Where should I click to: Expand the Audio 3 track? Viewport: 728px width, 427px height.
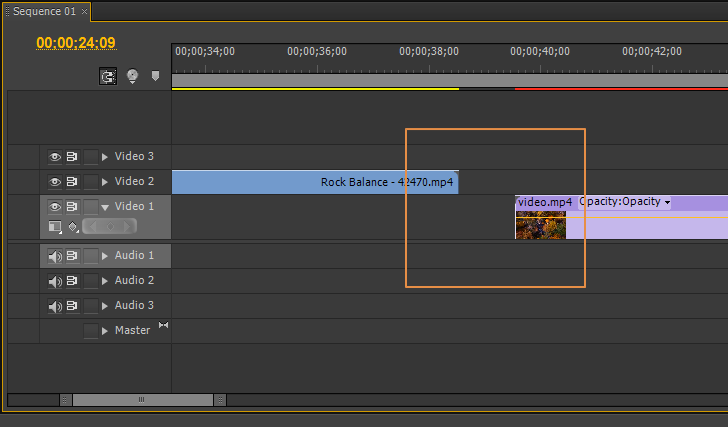(105, 306)
